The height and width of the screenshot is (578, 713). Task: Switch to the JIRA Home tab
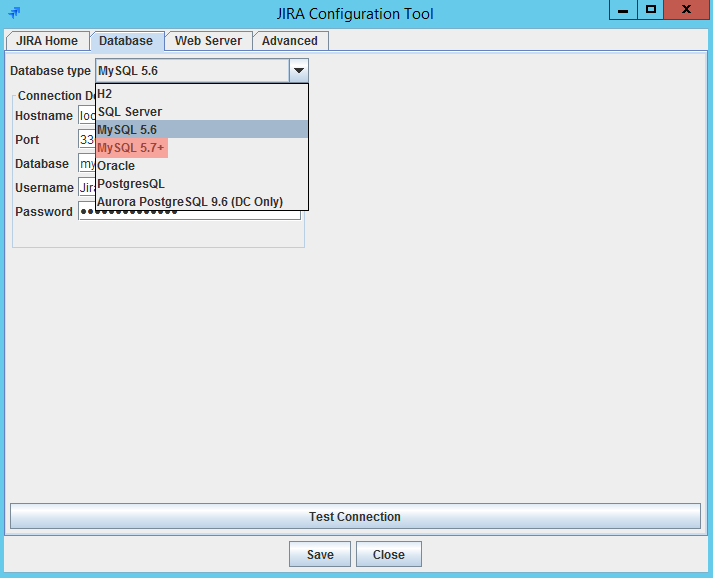coord(47,41)
